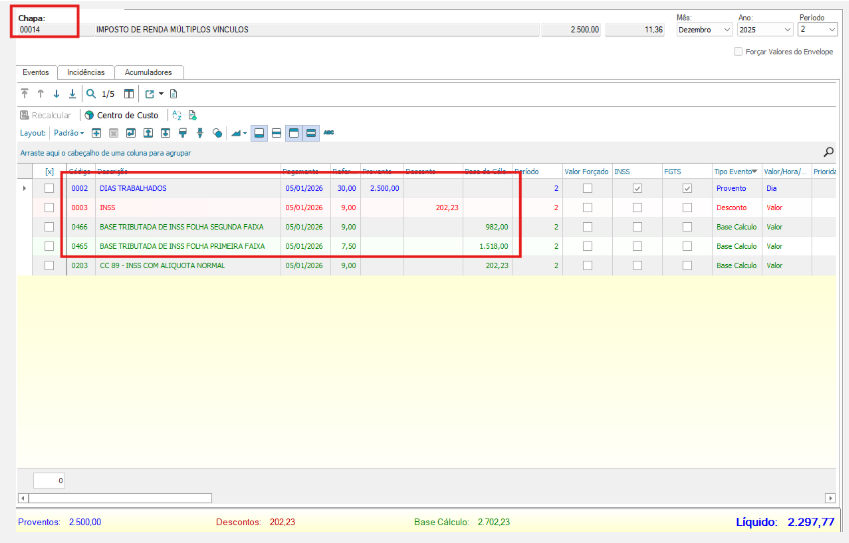Toggle the header panel view icon
The height and width of the screenshot is (543, 849).
[293, 133]
